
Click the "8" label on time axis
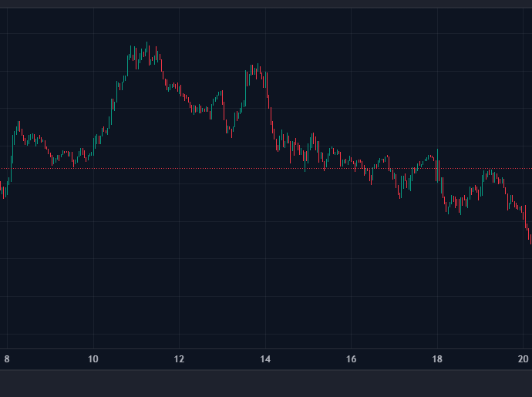7,358
